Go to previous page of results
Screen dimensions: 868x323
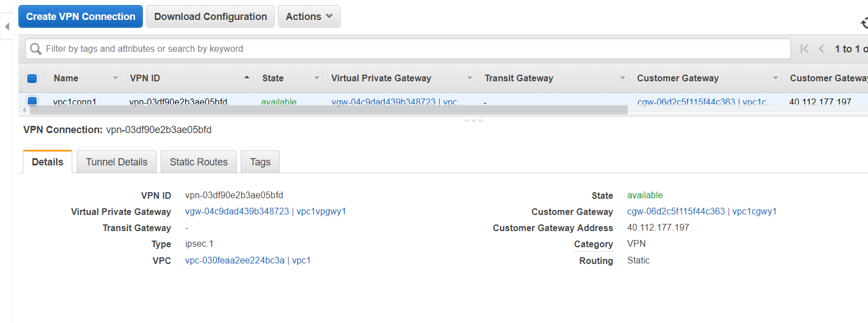[821, 49]
